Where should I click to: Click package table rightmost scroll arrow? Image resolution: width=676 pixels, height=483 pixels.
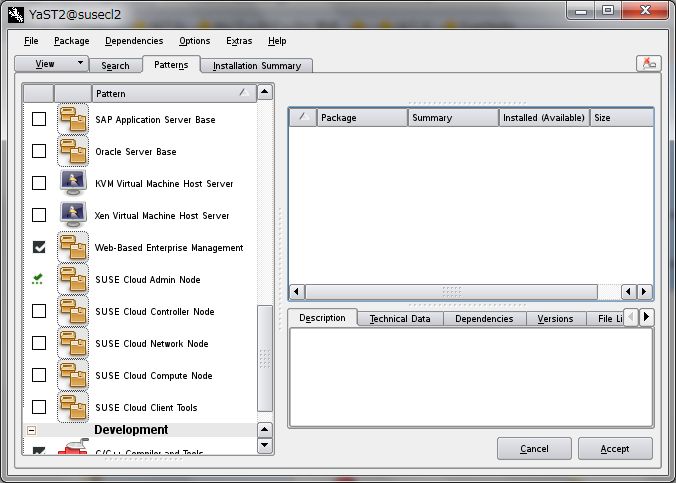645,292
